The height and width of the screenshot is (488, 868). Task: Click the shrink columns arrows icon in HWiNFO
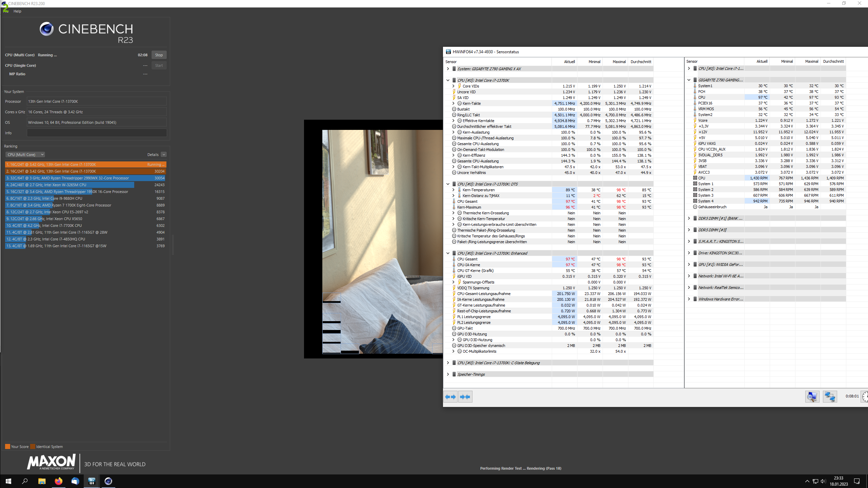click(x=465, y=397)
